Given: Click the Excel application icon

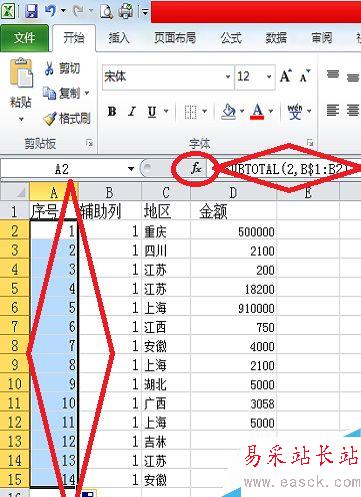Looking at the screenshot, I should pyautogui.click(x=8, y=11).
